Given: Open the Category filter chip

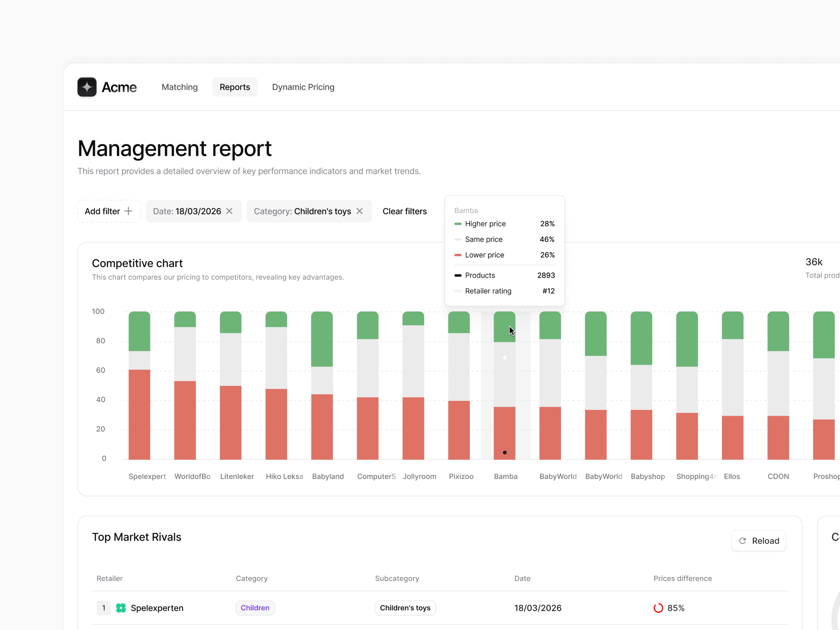Looking at the screenshot, I should (302, 211).
